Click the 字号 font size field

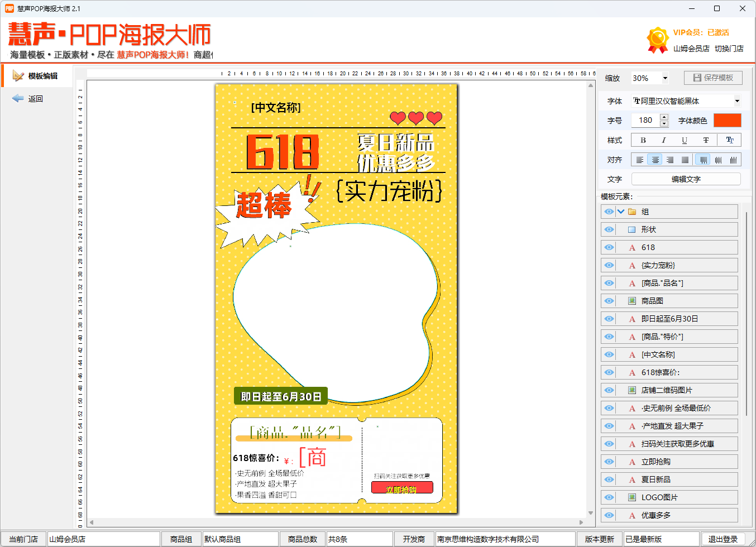(645, 120)
